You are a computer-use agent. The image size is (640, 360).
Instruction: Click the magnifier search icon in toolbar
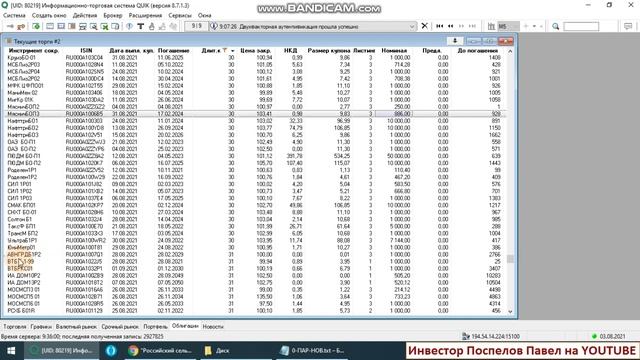click(556, 26)
